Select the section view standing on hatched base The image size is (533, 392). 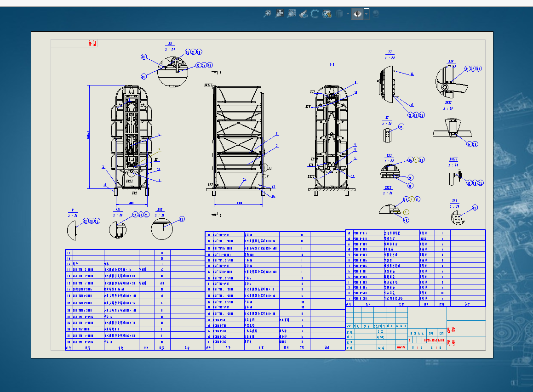pos(332,140)
